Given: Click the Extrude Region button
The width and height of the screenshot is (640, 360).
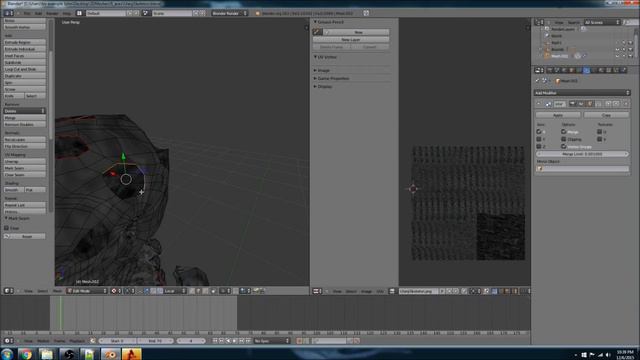Looking at the screenshot, I should tap(24, 42).
